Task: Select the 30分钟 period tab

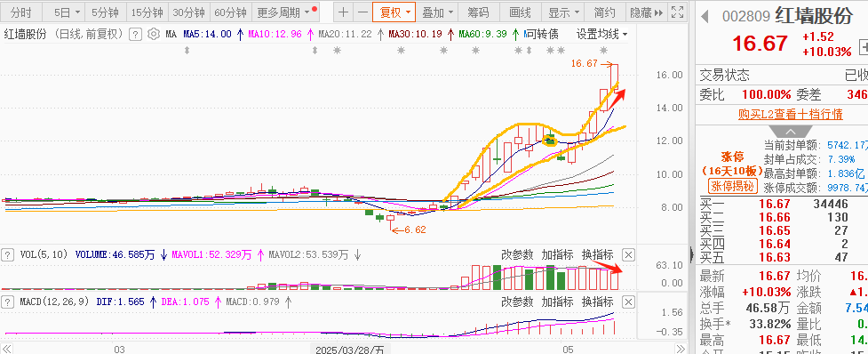Action: (x=188, y=12)
